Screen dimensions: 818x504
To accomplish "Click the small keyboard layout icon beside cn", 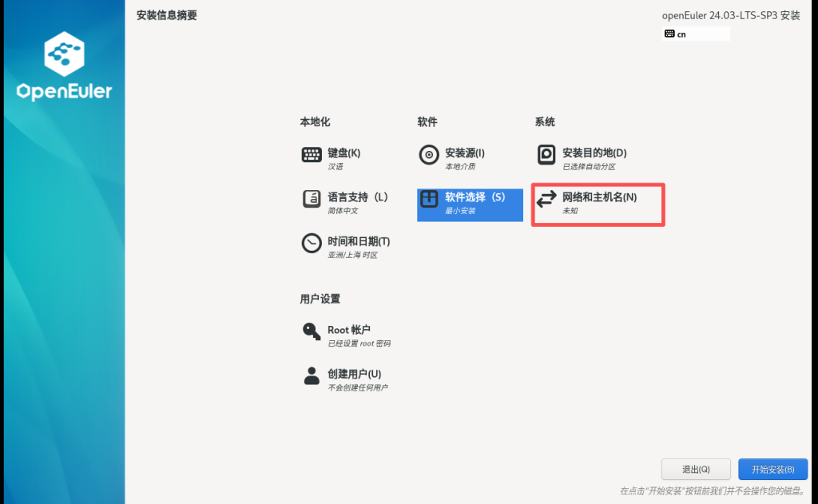I will 669,34.
